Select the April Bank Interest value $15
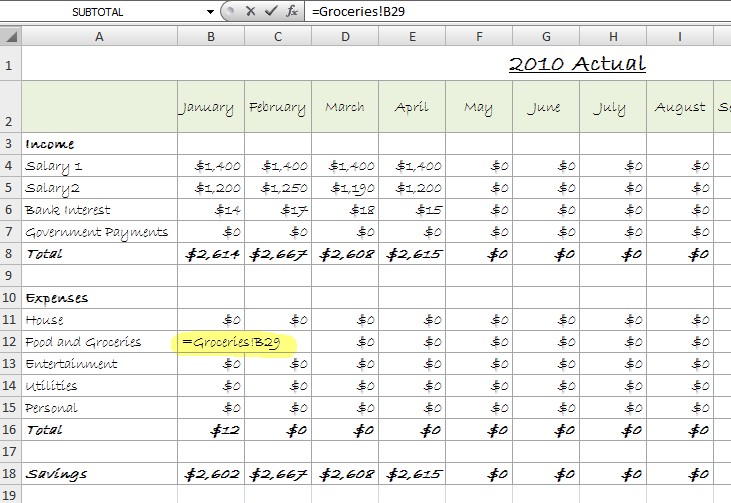Screen dimensions: 731x503 coord(412,210)
